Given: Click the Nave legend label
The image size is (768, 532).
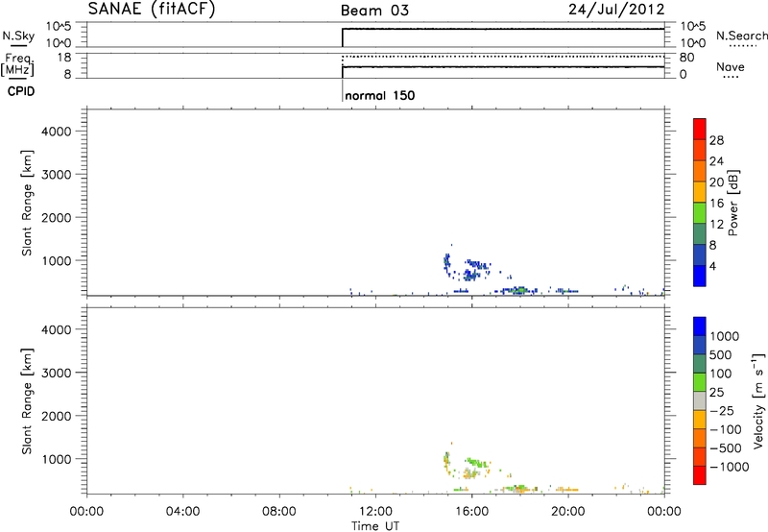Looking at the screenshot, I should pyautogui.click(x=731, y=67).
